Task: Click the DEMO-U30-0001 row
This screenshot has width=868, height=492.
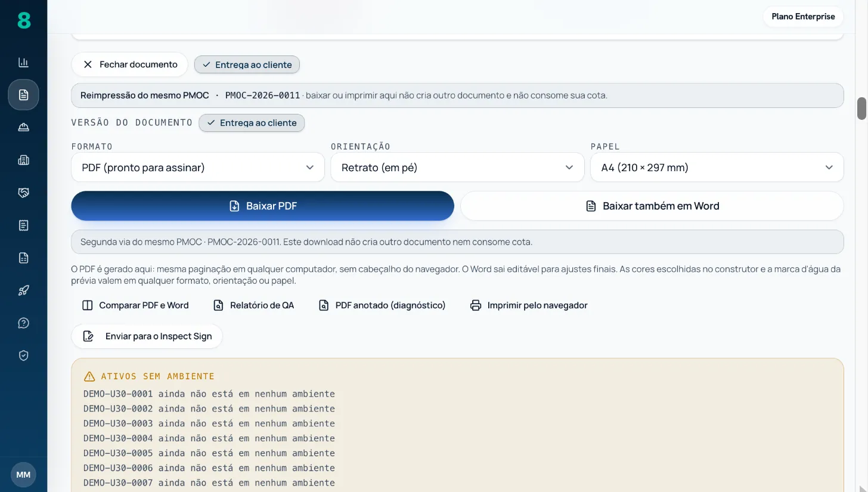Action: pyautogui.click(x=209, y=394)
